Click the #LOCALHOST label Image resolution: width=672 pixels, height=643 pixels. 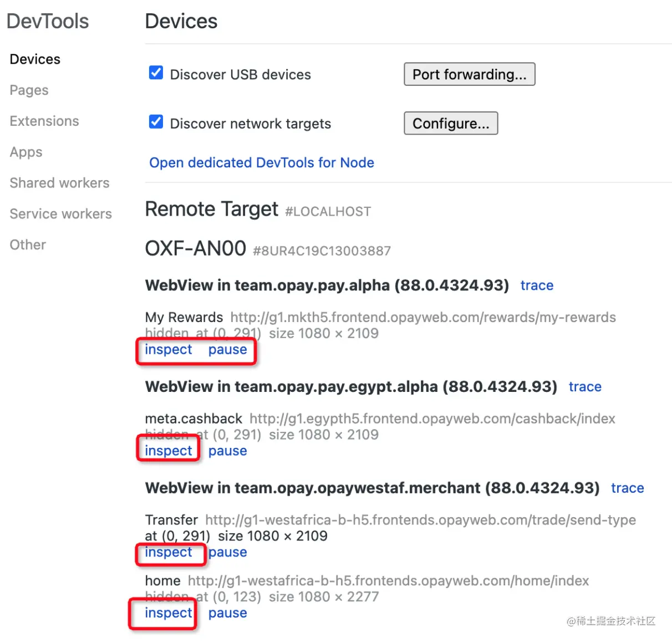coord(328,212)
